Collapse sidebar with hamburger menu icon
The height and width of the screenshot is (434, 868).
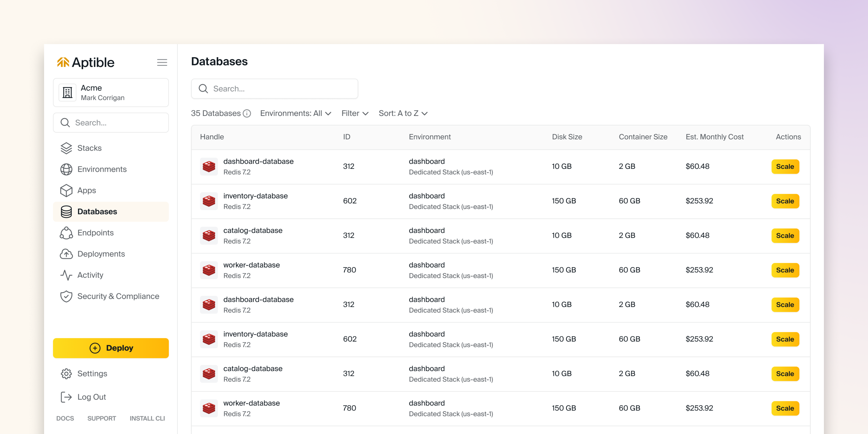pyautogui.click(x=162, y=62)
